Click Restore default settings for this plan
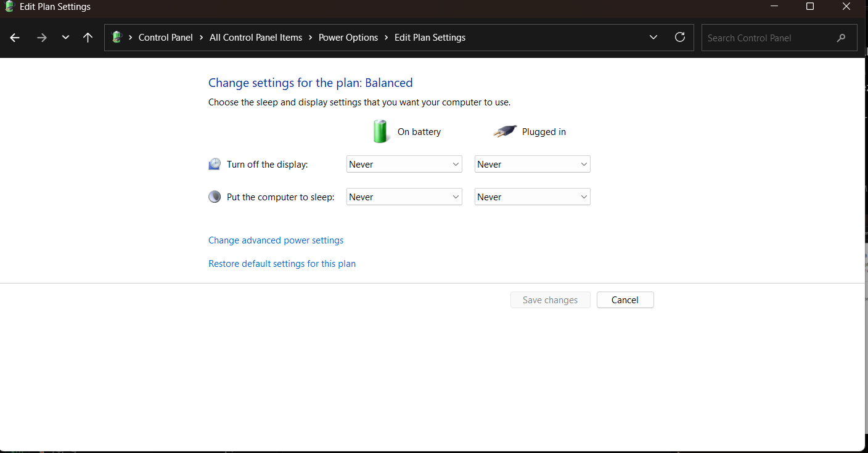The width and height of the screenshot is (868, 453). coord(282,264)
